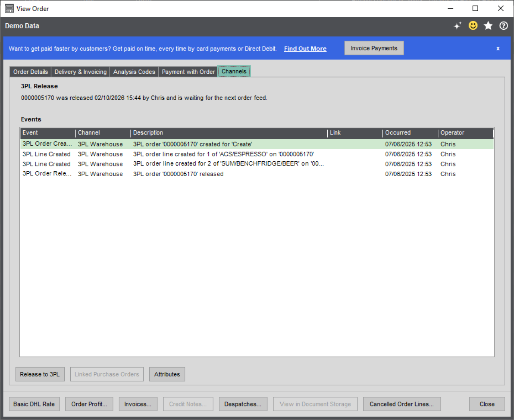This screenshot has width=514, height=420.
Task: Select the 3PL Order Rele... event row
Action: (x=257, y=174)
